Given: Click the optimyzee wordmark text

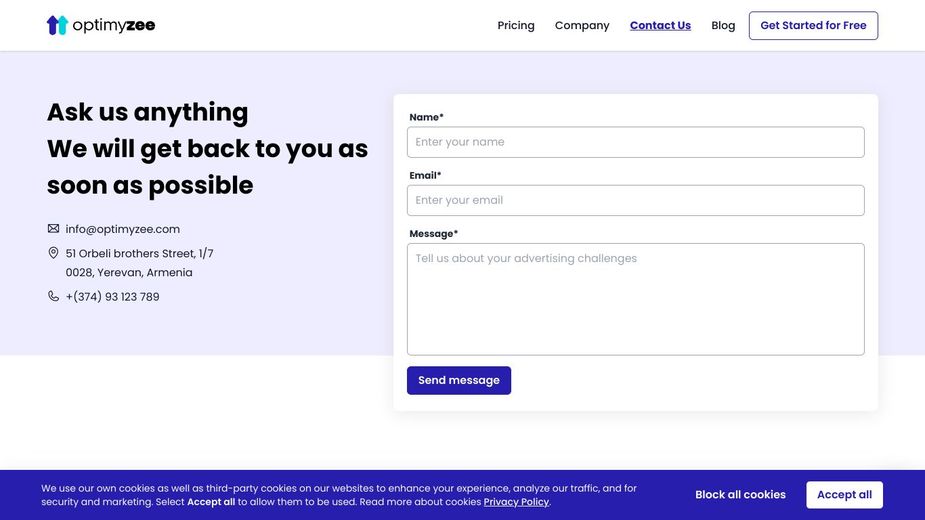Looking at the screenshot, I should (x=114, y=25).
